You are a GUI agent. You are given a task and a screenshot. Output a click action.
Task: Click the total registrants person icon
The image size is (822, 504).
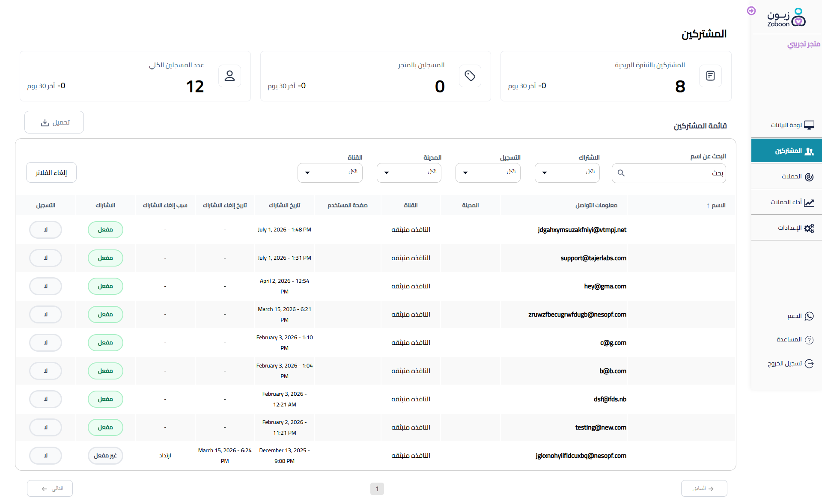(x=229, y=76)
